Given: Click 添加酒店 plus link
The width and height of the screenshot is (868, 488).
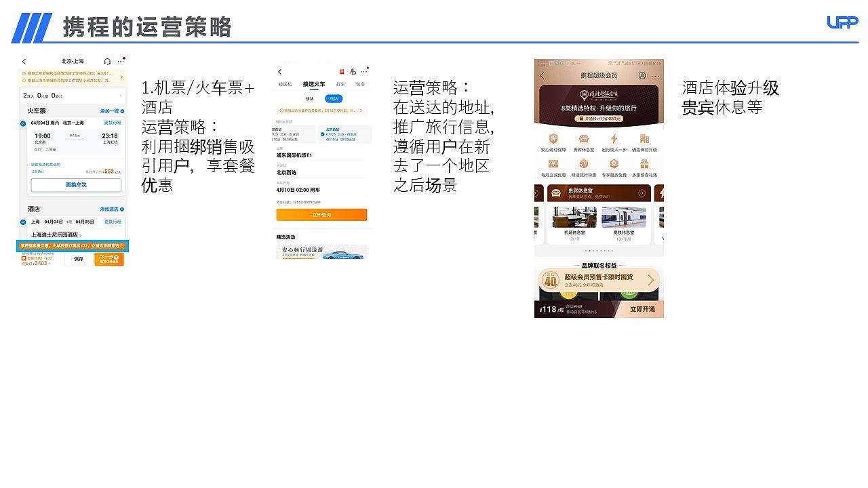Looking at the screenshot, I should [x=112, y=209].
